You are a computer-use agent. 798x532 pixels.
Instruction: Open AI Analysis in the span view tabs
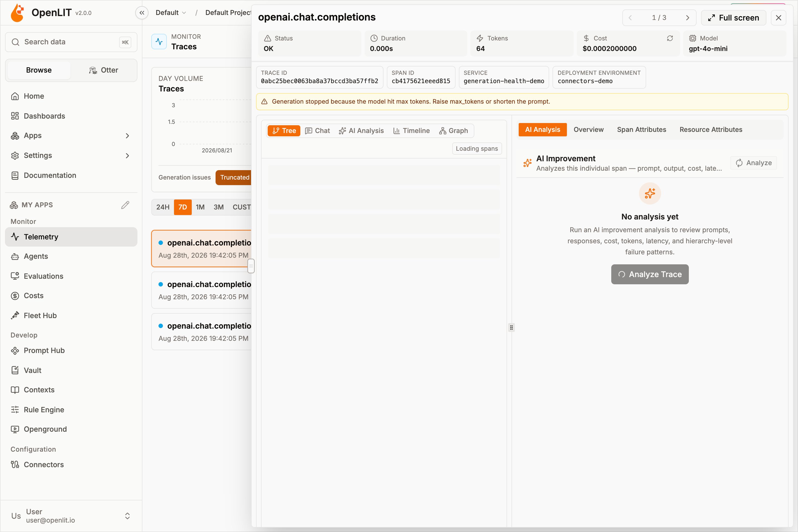click(x=361, y=131)
